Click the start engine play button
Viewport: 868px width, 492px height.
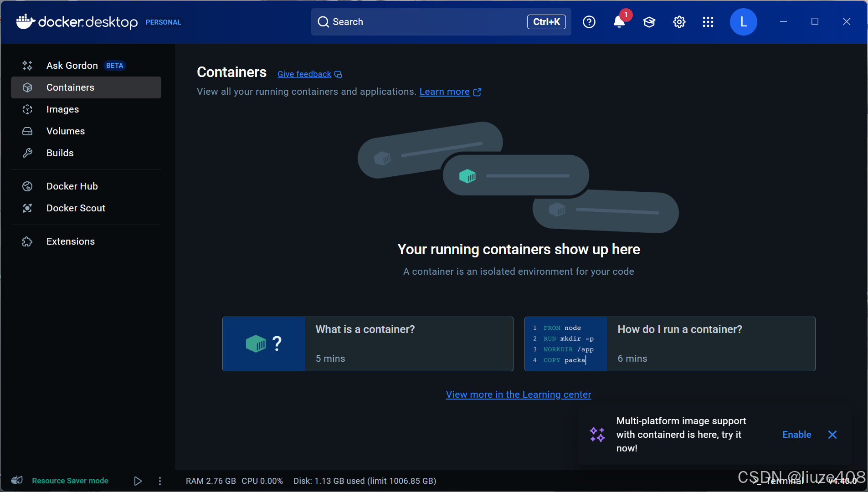click(x=138, y=481)
